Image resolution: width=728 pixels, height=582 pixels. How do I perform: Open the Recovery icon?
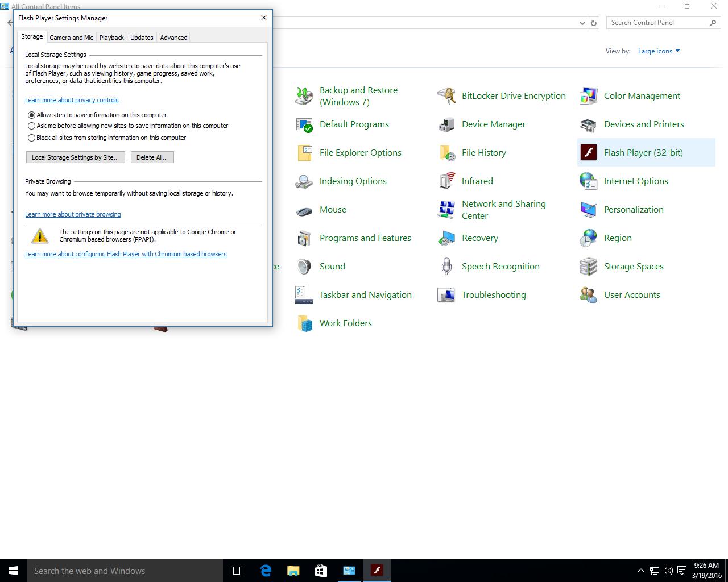click(x=446, y=238)
